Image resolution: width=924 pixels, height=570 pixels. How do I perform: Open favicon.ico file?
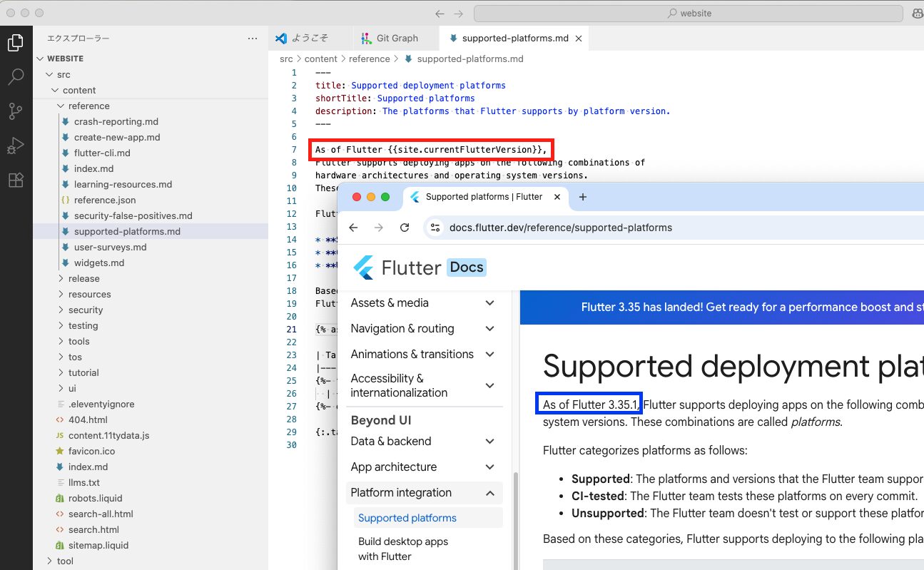tap(150, 451)
